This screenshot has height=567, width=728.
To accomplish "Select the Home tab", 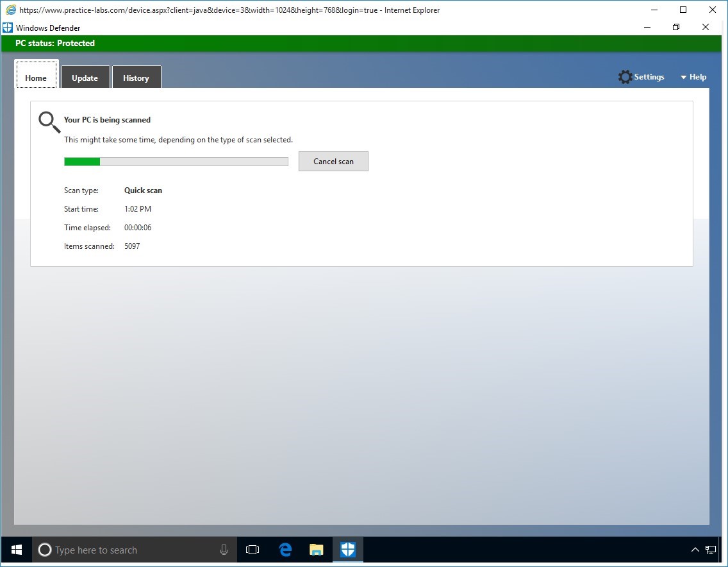I will [x=36, y=78].
